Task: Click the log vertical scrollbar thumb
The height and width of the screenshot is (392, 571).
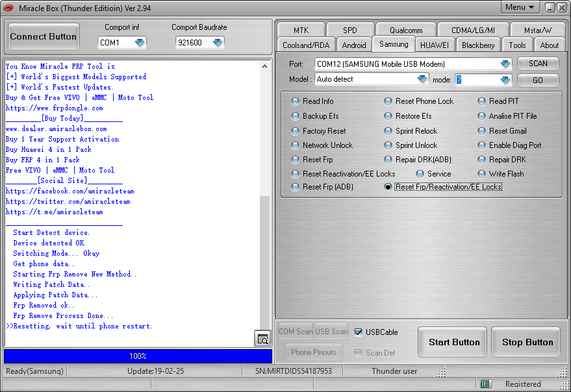Action: 265,262
